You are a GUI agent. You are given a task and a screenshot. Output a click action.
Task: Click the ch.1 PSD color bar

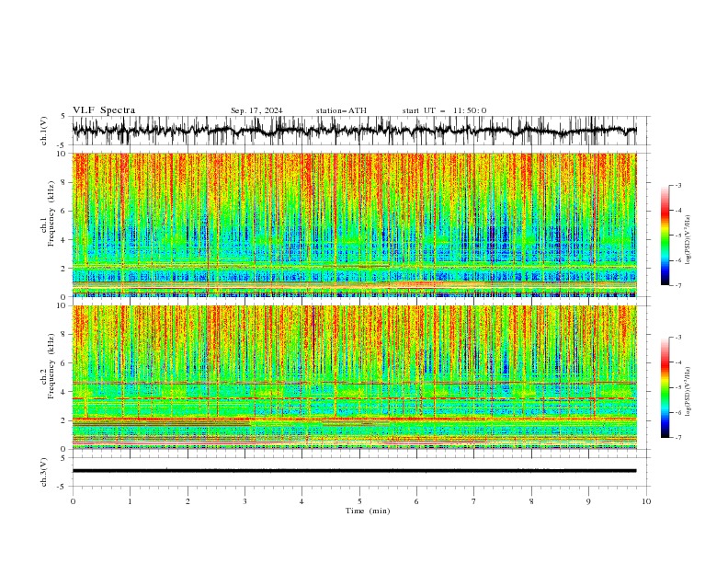(x=665, y=236)
